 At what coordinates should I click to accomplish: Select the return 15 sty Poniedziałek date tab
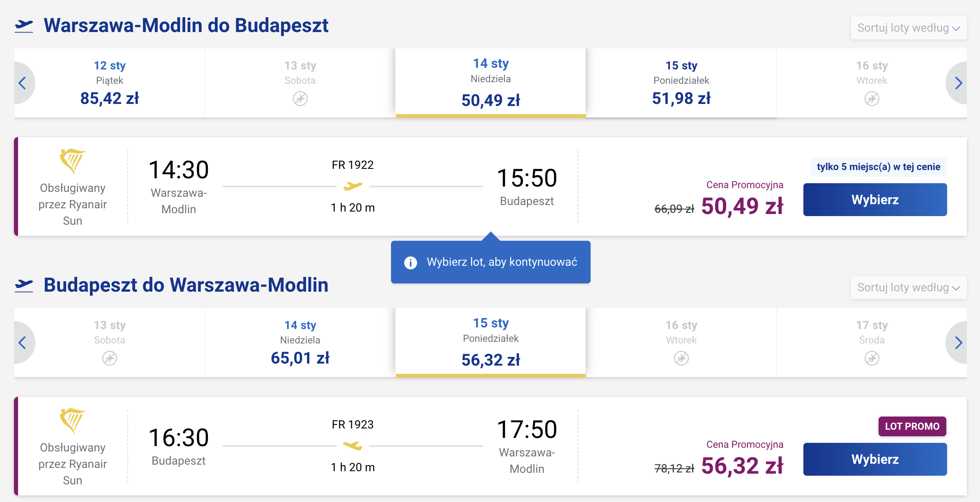pyautogui.click(x=491, y=343)
